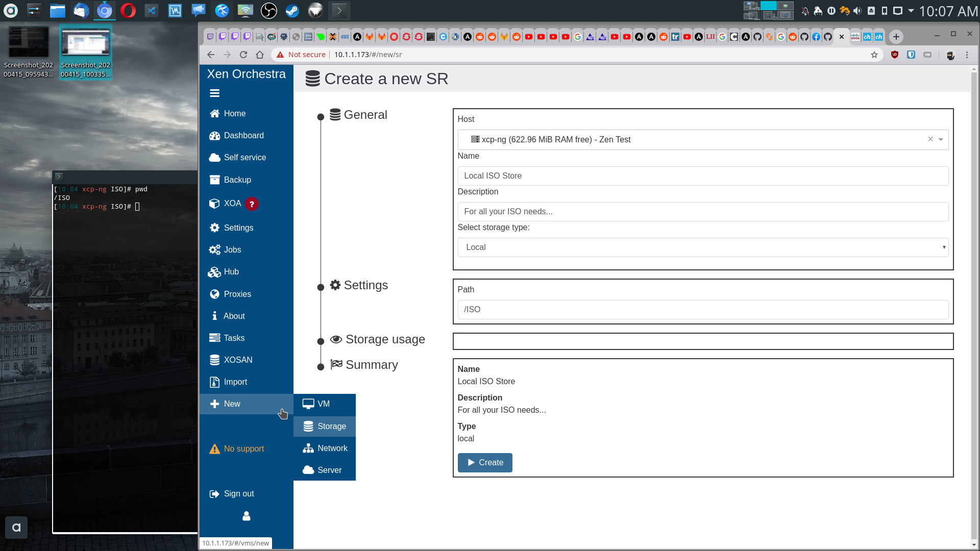Open XOSAN in the sidebar
980x551 pixels.
click(247, 360)
